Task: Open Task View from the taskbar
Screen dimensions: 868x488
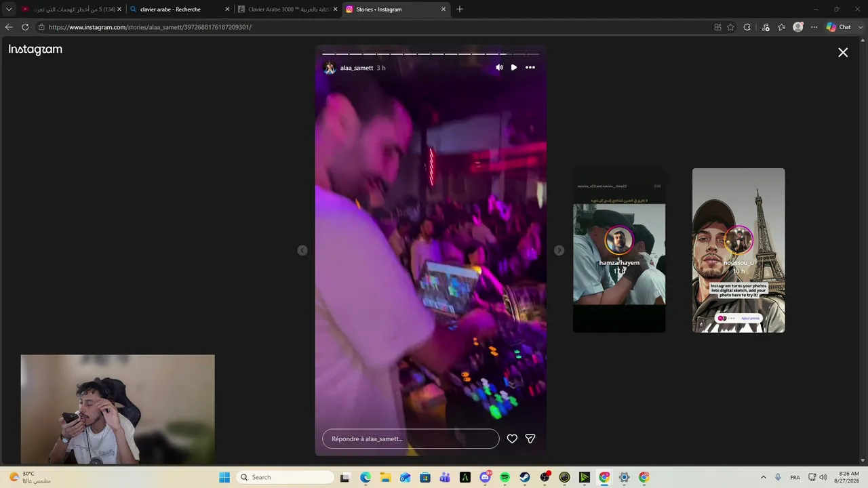Action: click(x=344, y=477)
